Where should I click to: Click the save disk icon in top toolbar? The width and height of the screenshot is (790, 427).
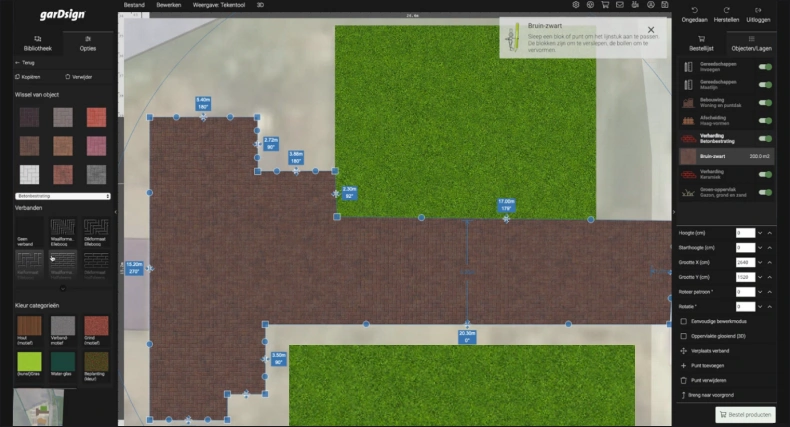(x=665, y=5)
